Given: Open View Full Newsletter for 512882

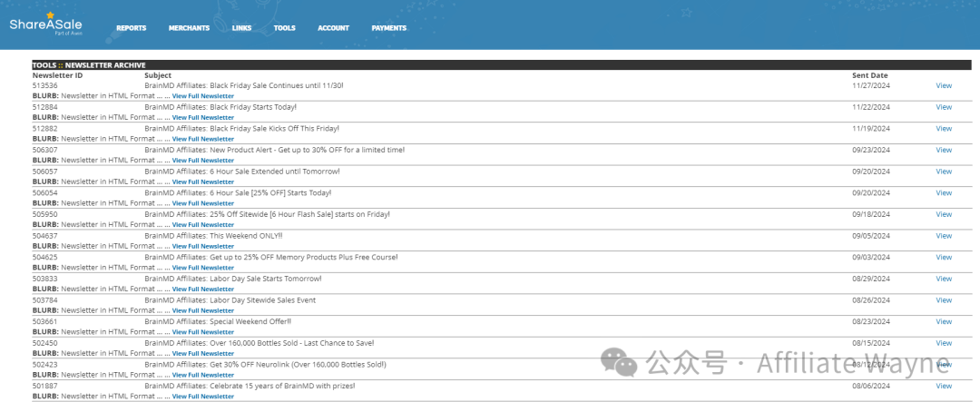Looking at the screenshot, I should (x=203, y=139).
